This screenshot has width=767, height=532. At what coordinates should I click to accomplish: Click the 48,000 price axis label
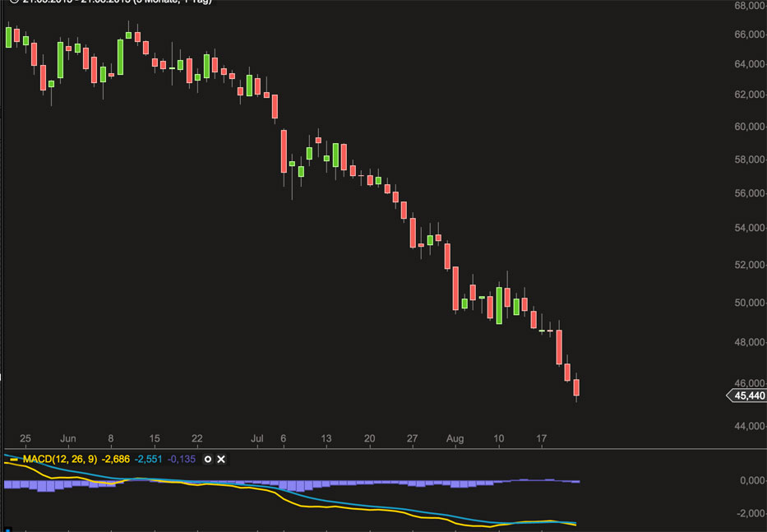[750, 341]
